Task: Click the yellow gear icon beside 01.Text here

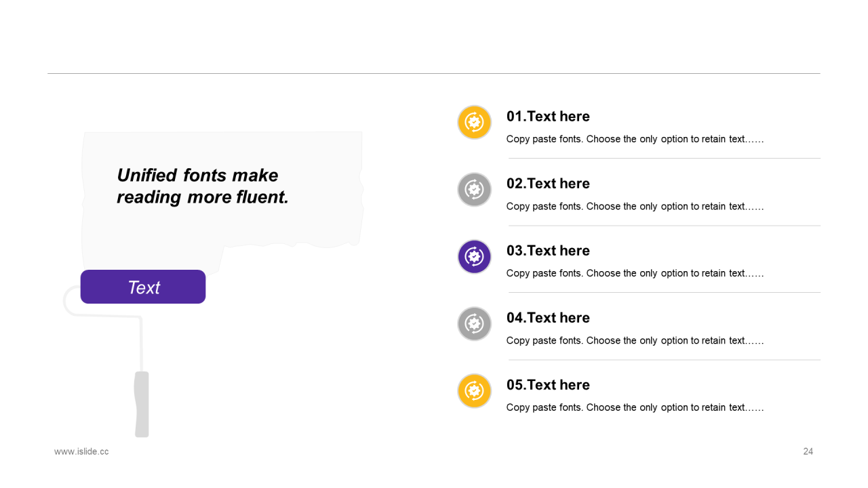Action: (474, 123)
